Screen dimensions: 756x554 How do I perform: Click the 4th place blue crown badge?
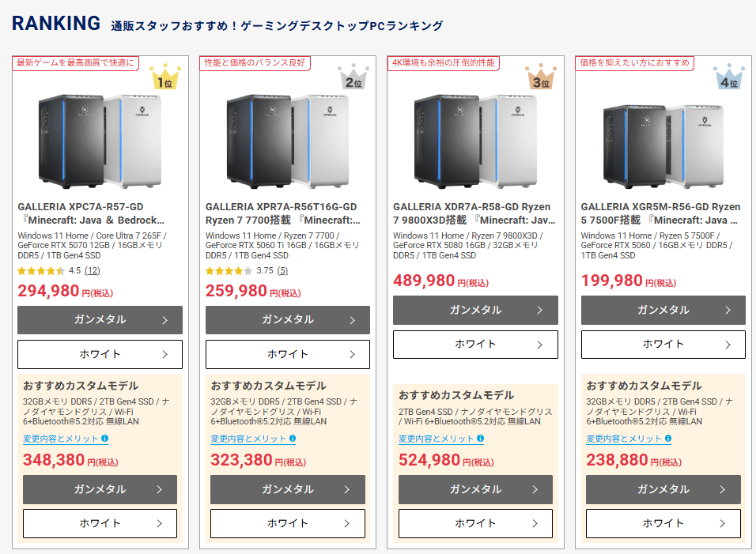click(x=728, y=77)
